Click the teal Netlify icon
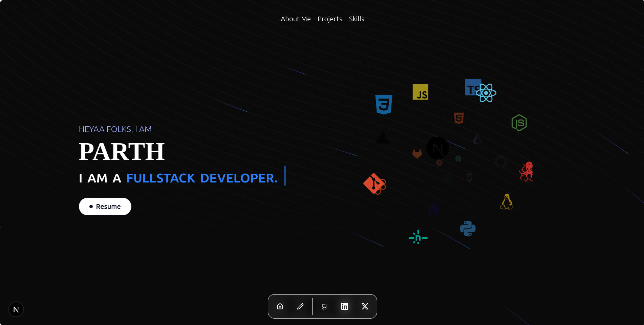The width and height of the screenshot is (644, 325). (x=418, y=237)
